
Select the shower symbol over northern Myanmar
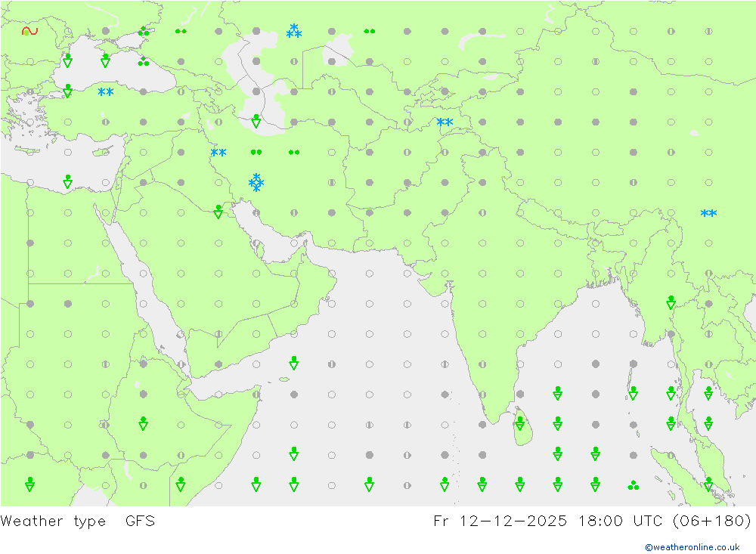671,302
